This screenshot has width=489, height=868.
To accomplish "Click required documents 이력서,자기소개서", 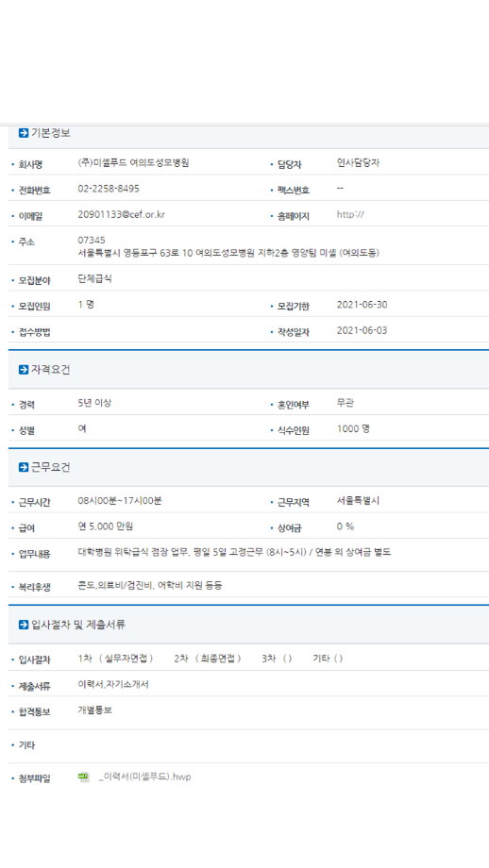I will [113, 685].
